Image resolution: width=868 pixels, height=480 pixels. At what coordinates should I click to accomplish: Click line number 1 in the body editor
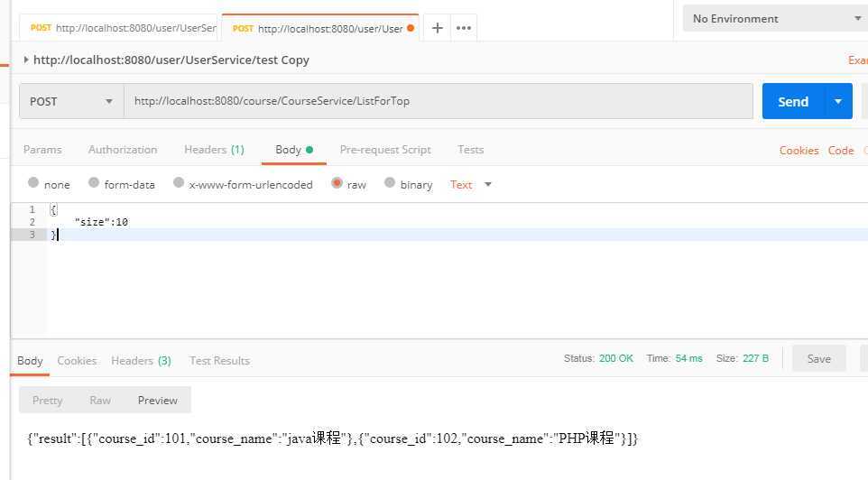click(32, 209)
